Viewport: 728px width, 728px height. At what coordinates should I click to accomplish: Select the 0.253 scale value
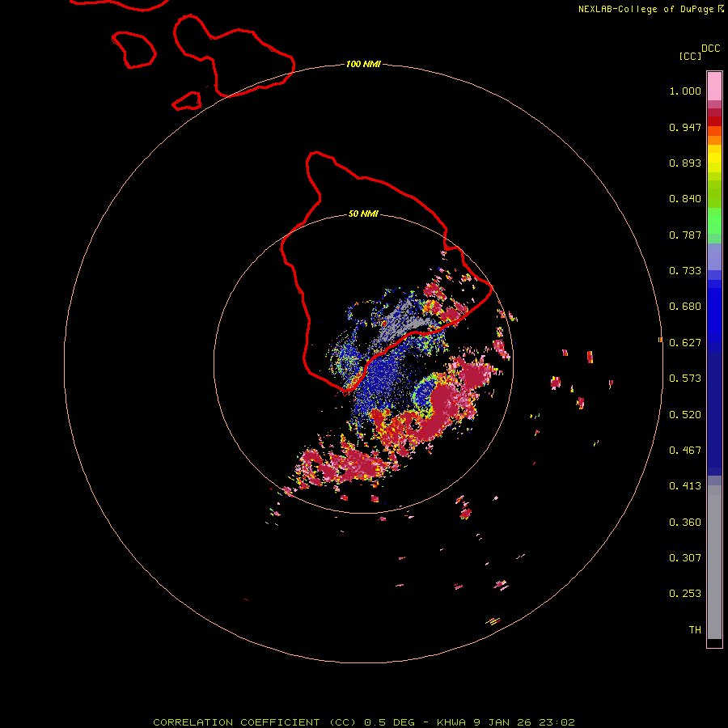(685, 594)
